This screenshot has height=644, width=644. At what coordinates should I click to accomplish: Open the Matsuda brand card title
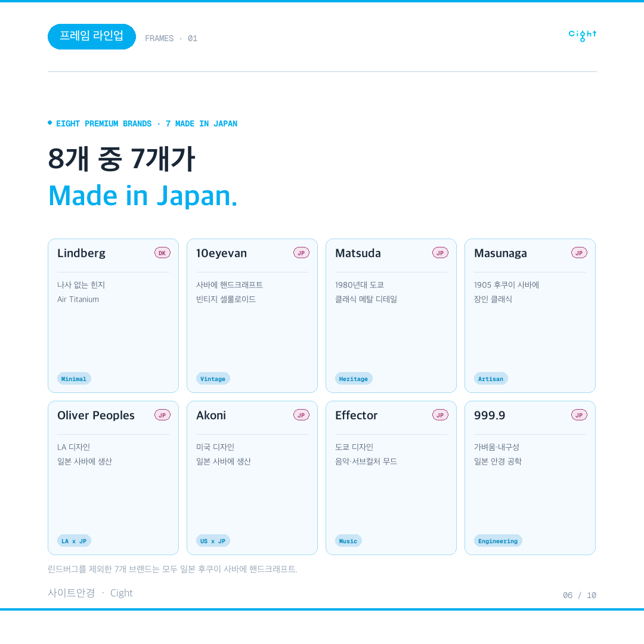358,253
